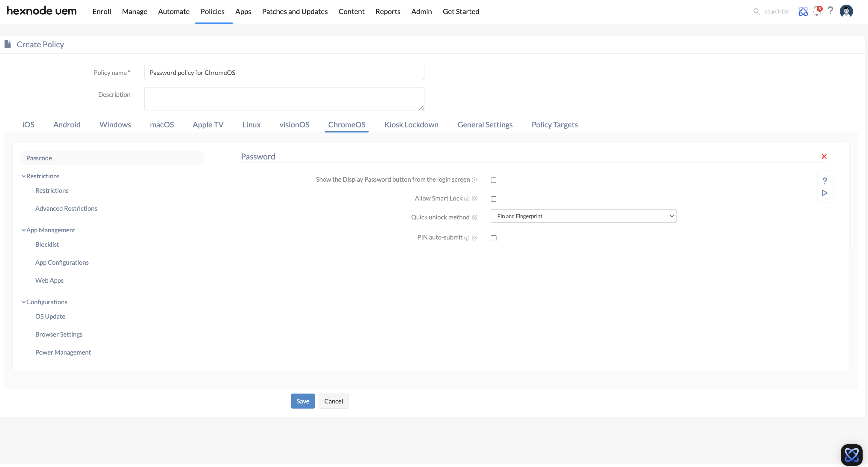Click the hexnode uem logo

pos(42,11)
